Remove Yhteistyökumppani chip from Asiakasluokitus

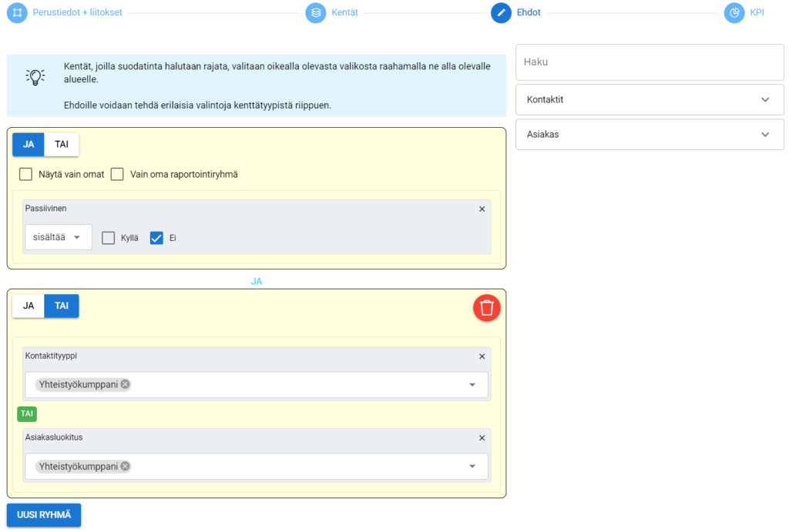(126, 466)
